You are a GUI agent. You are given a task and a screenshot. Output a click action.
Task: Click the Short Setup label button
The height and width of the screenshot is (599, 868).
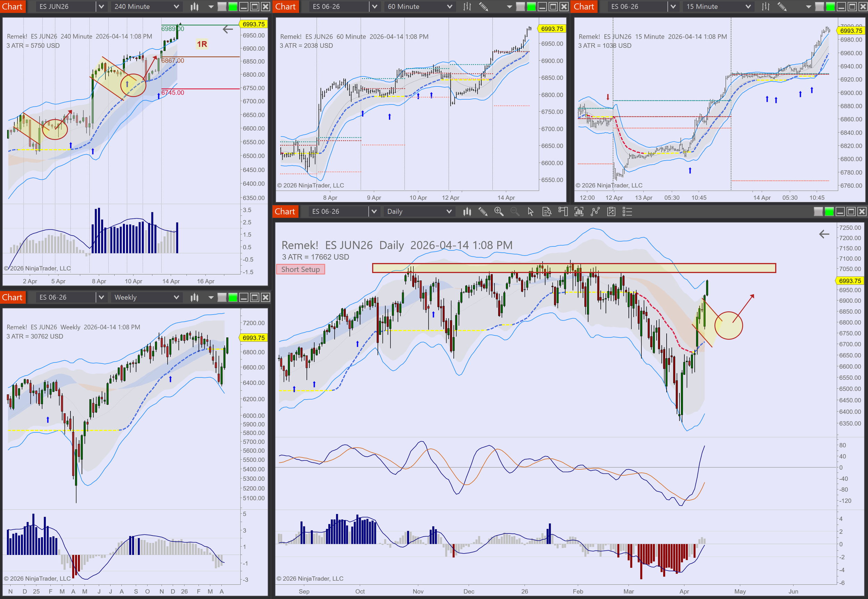[300, 269]
